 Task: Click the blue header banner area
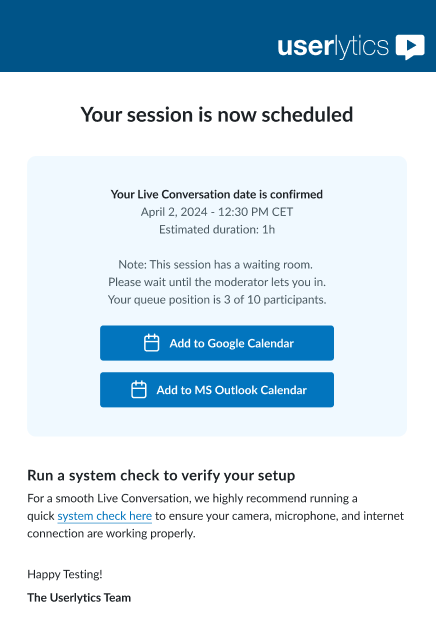137,36
